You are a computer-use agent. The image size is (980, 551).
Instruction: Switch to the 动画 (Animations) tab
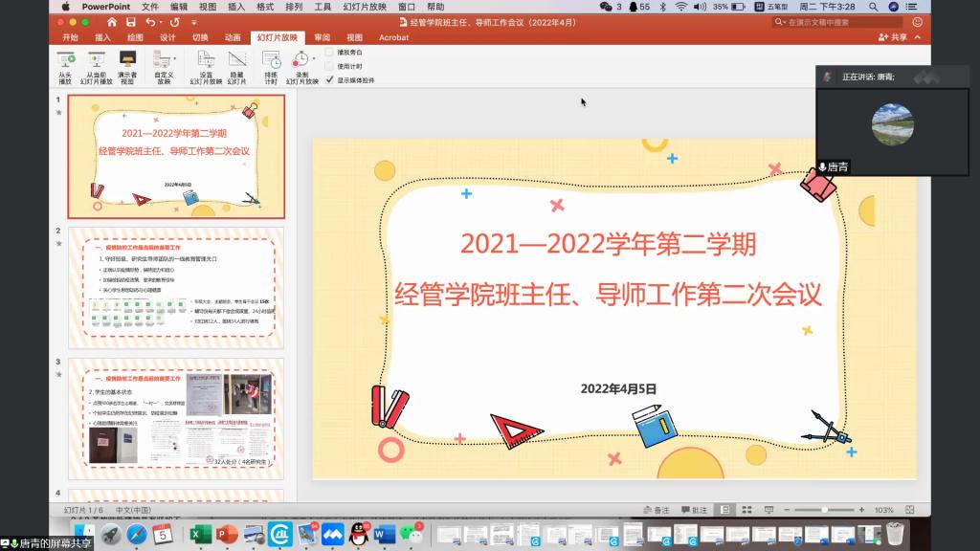pyautogui.click(x=233, y=37)
